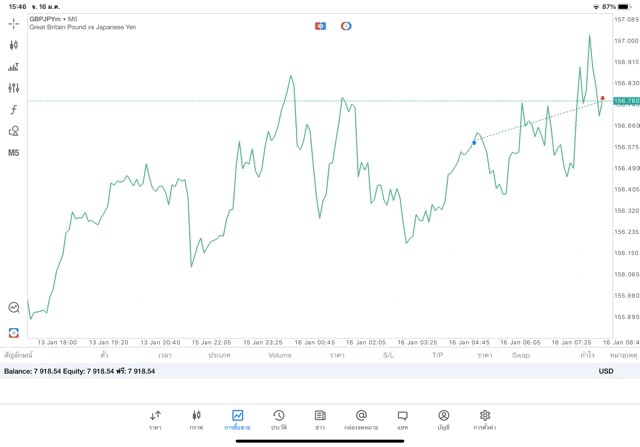
Task: Open the chart type candlestick icon
Action: (14, 45)
